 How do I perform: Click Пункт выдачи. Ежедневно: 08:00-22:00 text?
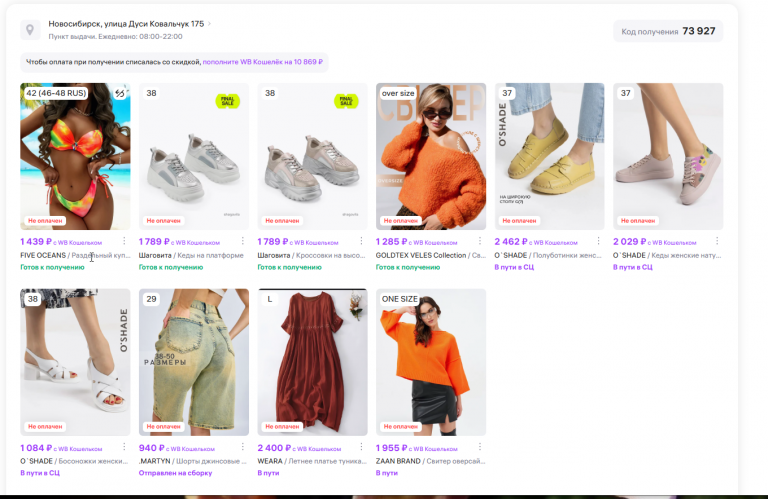(x=115, y=37)
